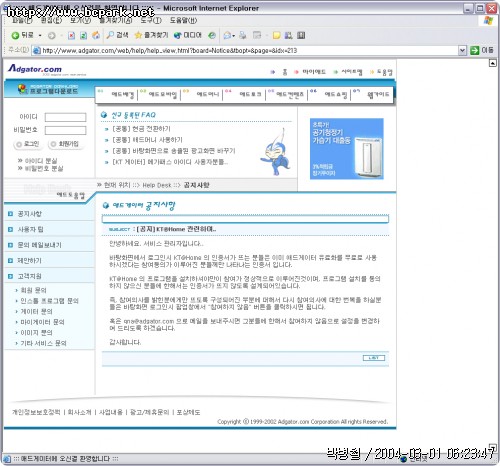Viewport: 500px width, 466px height.
Task: Open the 편집(E) menu
Action: coord(51,21)
